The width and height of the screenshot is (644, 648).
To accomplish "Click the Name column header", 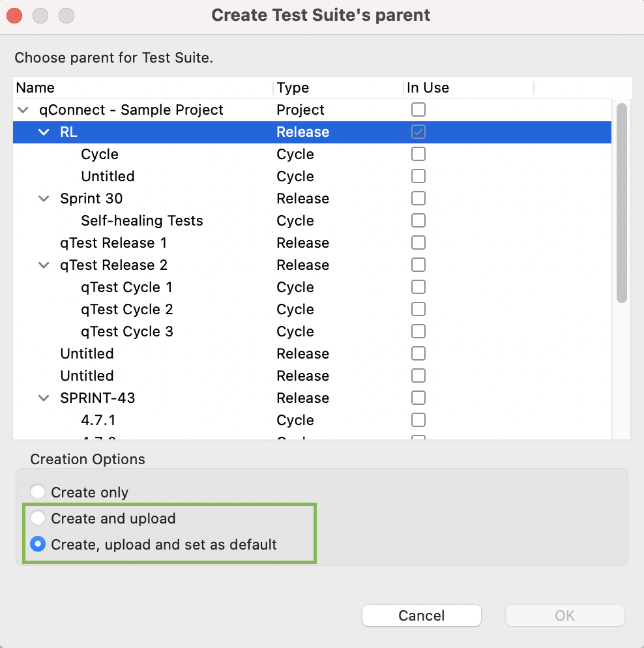I will [35, 87].
